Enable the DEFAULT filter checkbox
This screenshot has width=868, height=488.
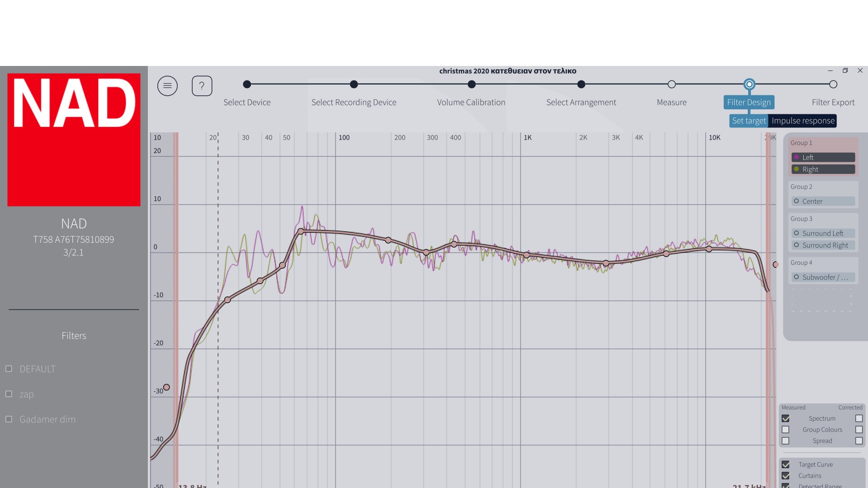tap(9, 369)
